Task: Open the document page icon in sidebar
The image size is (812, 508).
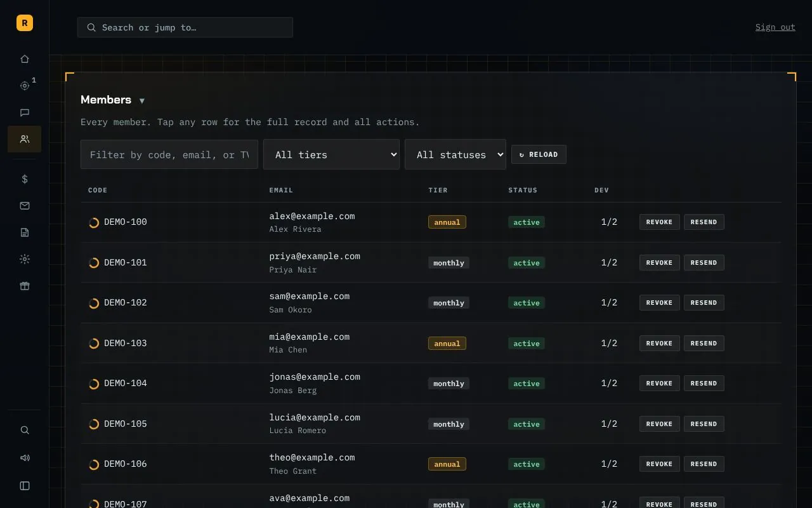Action: point(25,232)
